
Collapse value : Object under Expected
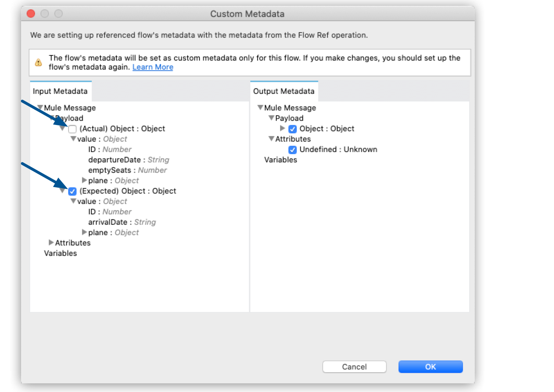pos(73,201)
